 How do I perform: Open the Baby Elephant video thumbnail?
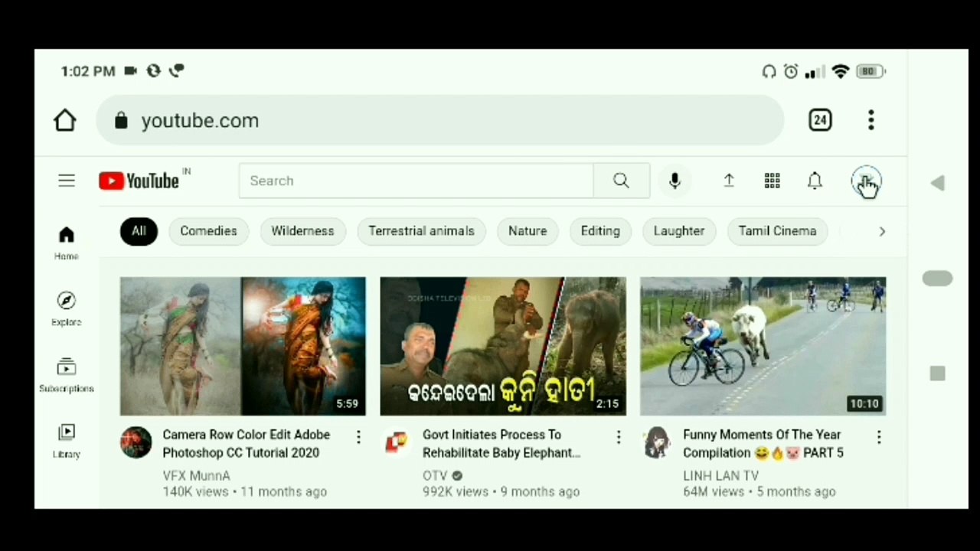(503, 346)
